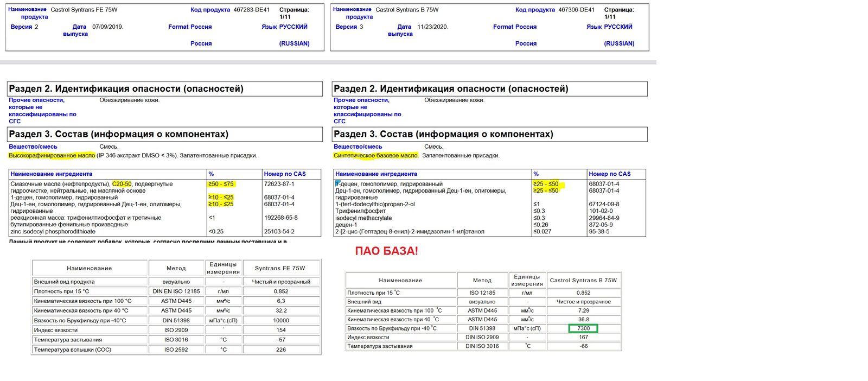This screenshot has height=381, width=868.
Task: Click highlighted text 'Высокорафинированное масло'
Action: coord(52,155)
